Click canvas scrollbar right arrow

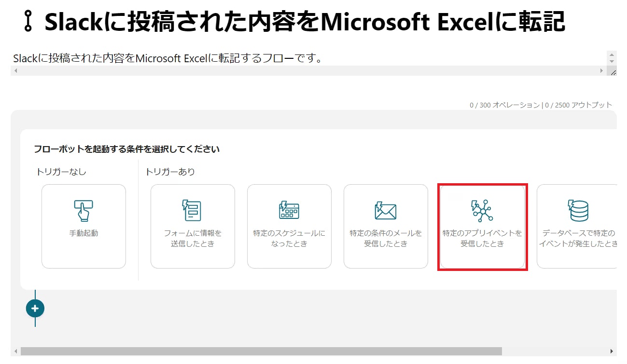612,351
